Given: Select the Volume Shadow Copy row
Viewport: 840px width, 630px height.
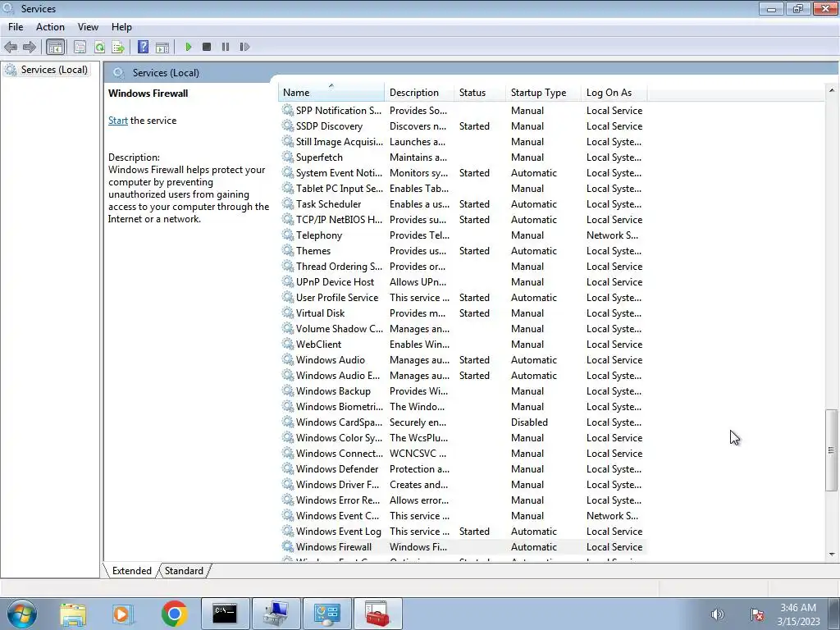Looking at the screenshot, I should (463, 329).
